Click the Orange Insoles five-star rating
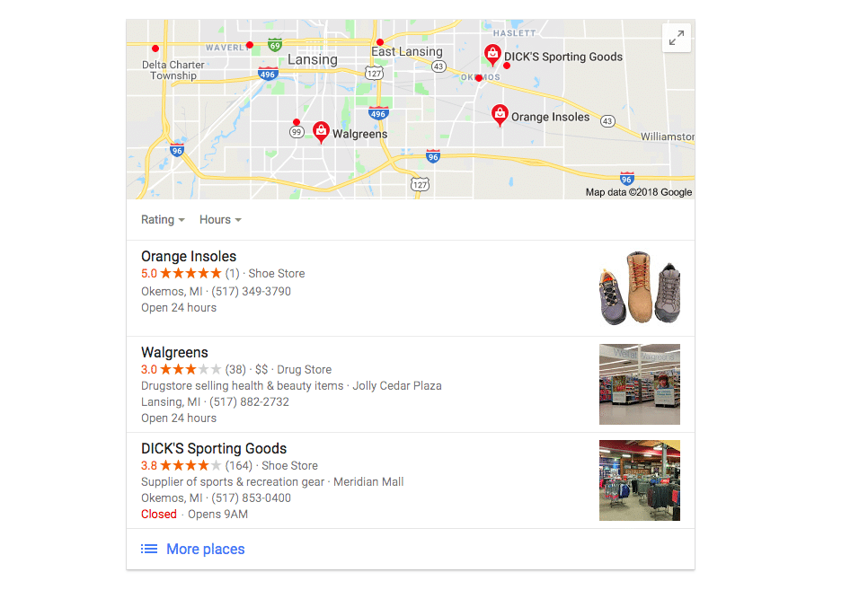Image resolution: width=868 pixels, height=590 pixels. [x=181, y=273]
